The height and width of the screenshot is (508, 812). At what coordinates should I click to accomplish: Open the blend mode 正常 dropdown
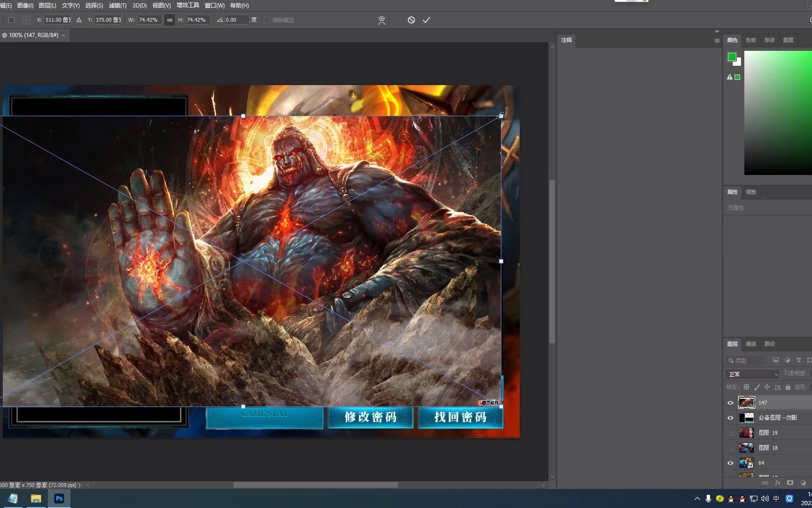752,374
